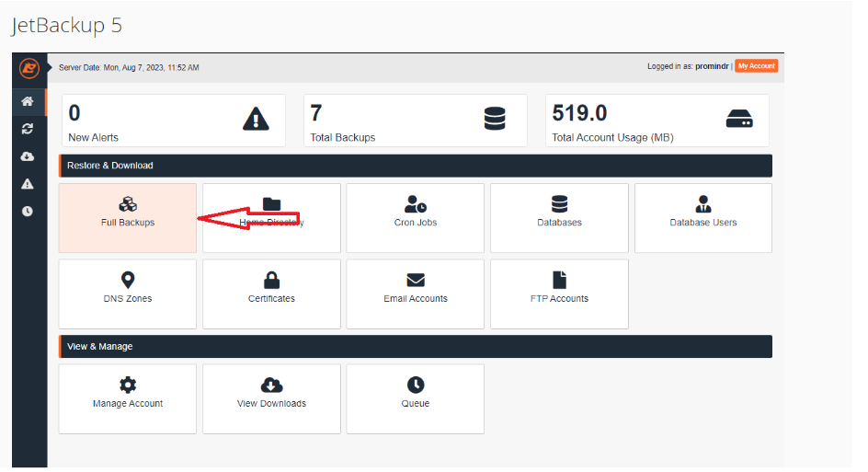Viewport: 868px width, 472px height.
Task: Open the Cron Jobs tile
Action: (416, 218)
